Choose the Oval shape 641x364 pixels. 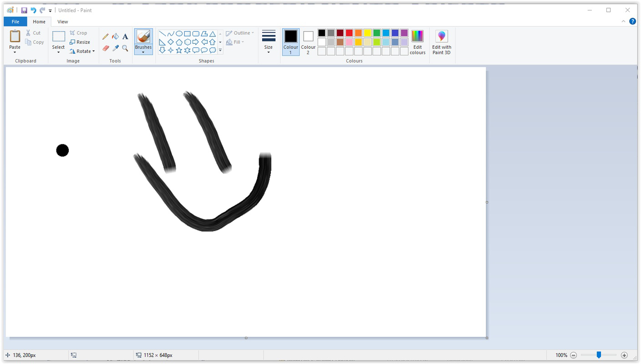(x=179, y=34)
